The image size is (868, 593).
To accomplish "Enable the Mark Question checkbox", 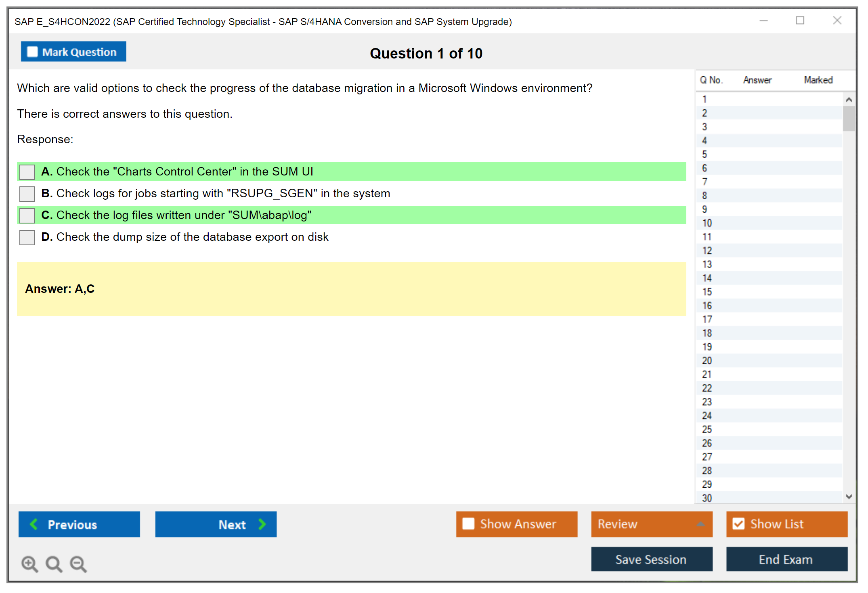I will (32, 52).
